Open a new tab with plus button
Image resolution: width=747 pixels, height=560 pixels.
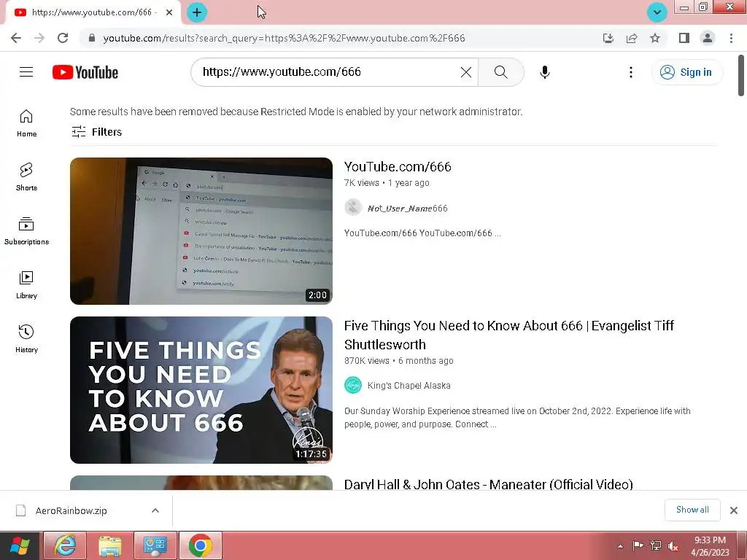click(x=196, y=12)
